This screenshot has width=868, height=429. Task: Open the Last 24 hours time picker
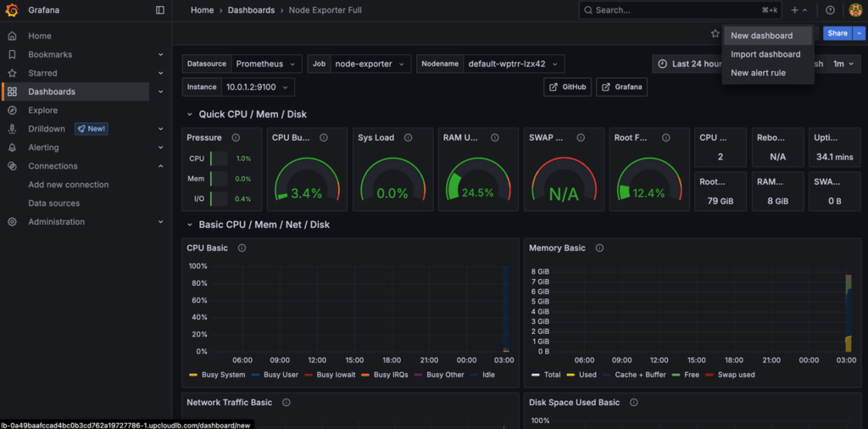point(688,64)
